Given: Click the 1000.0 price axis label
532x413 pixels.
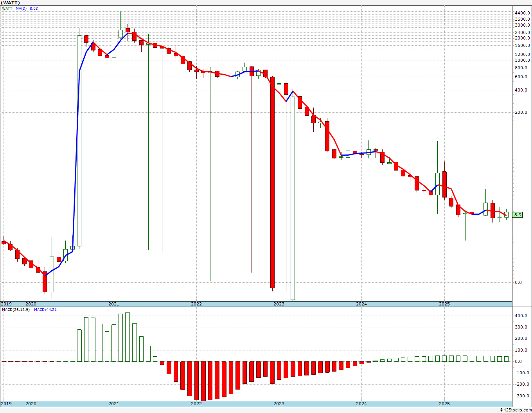Looking at the screenshot, I should point(523,60).
